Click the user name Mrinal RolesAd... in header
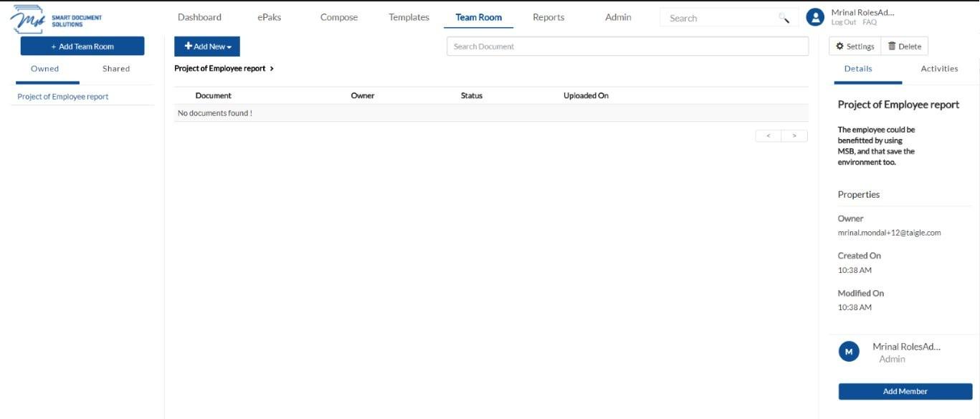The height and width of the screenshot is (419, 980). 863,13
